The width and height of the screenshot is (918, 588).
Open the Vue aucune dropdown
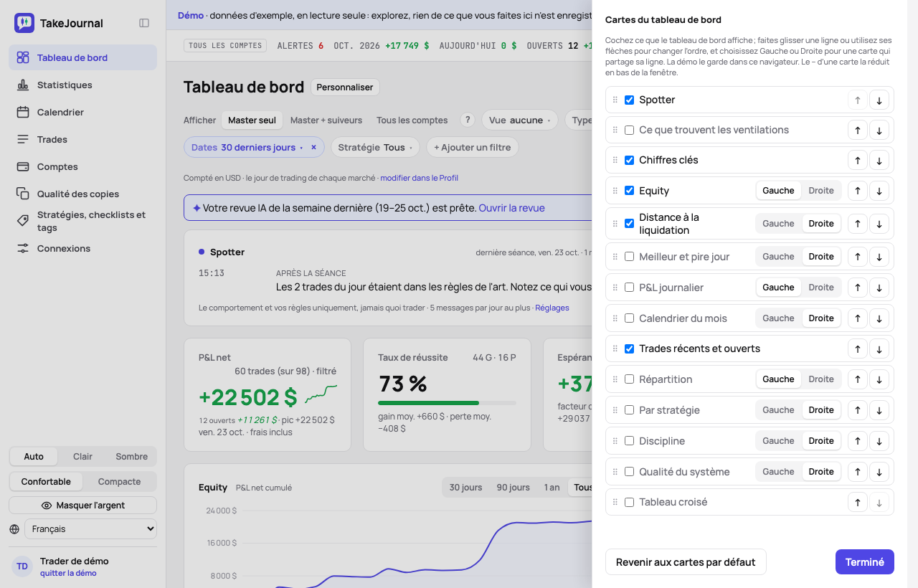520,120
